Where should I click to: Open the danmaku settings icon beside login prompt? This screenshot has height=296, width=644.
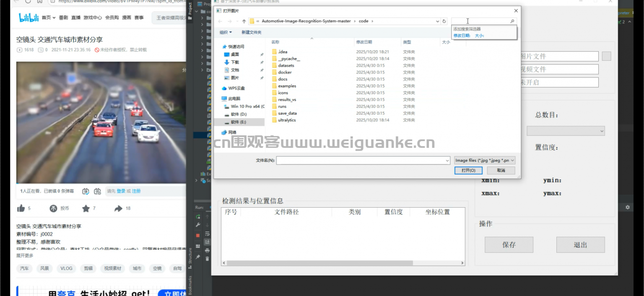(97, 192)
